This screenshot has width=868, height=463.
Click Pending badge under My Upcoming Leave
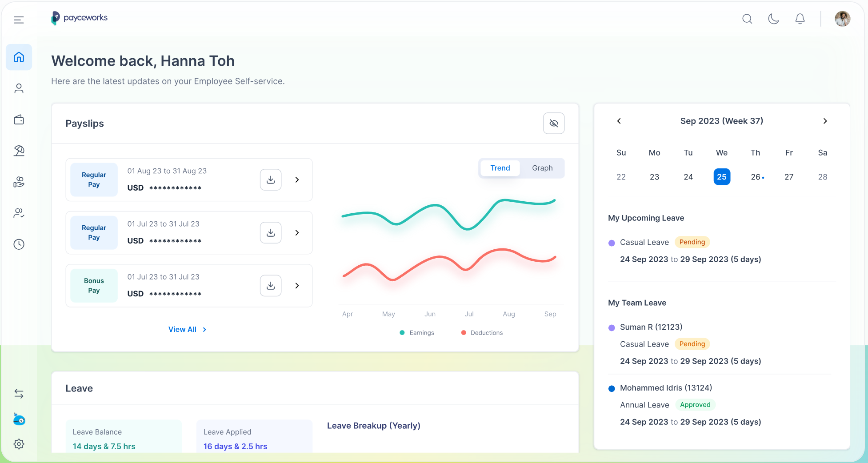(x=692, y=242)
